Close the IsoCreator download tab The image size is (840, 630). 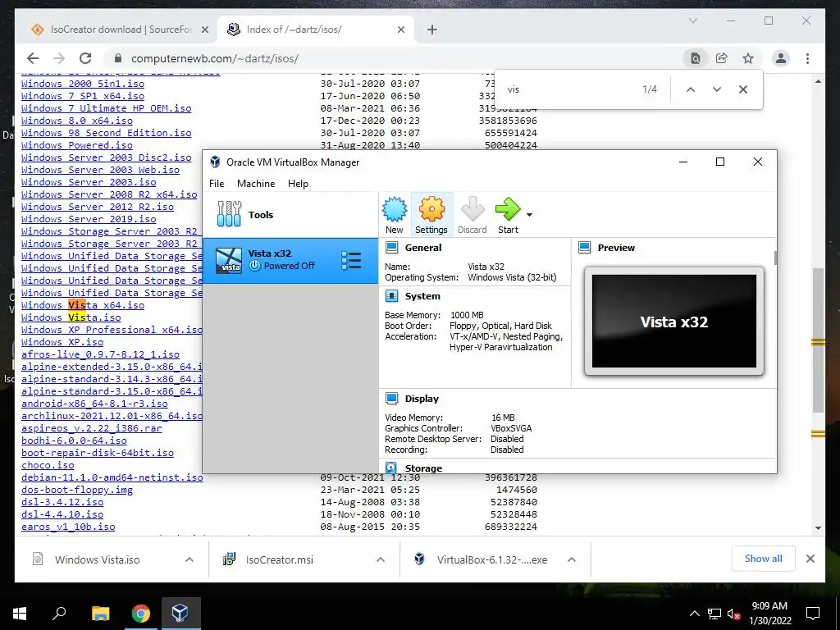(204, 30)
